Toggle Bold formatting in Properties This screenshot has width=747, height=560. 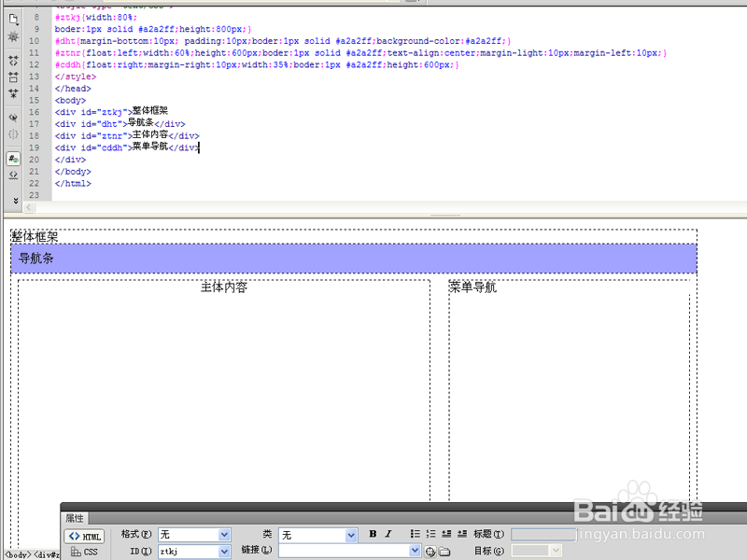coord(373,534)
